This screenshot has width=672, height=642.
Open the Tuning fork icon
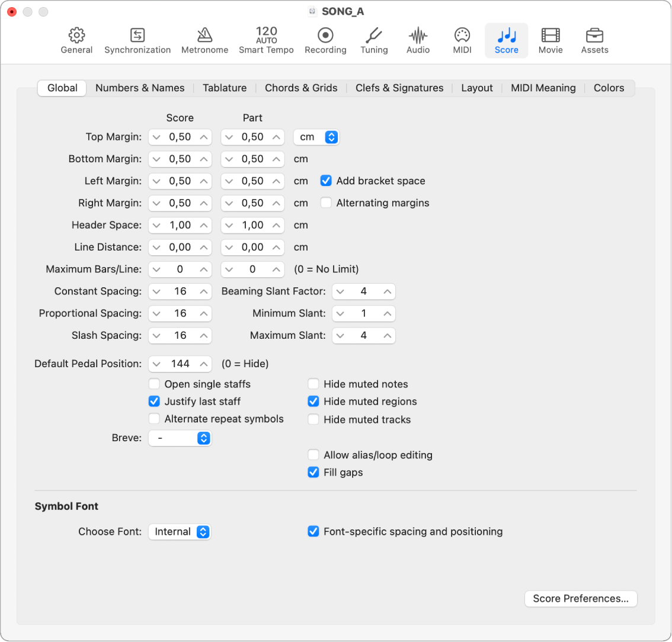(x=374, y=35)
